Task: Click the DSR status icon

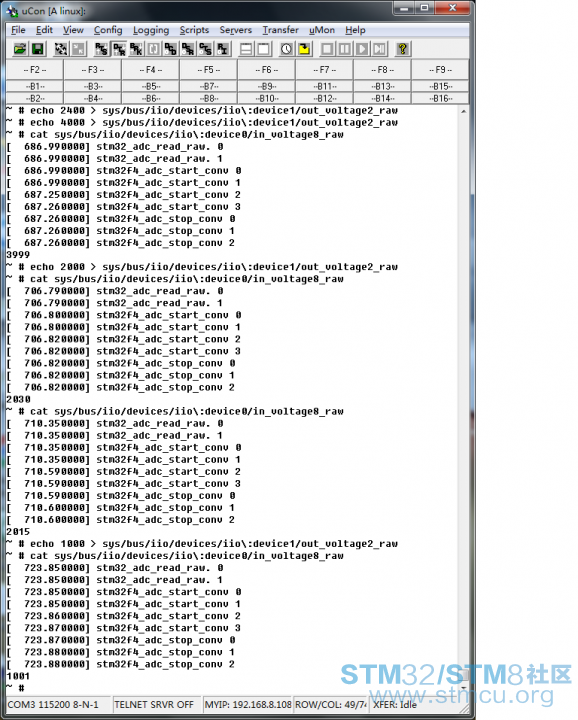Action: click(188, 49)
